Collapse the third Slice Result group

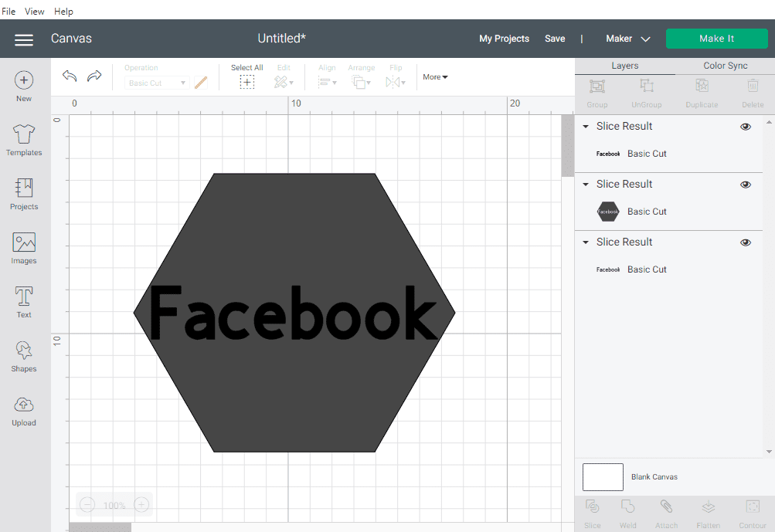(586, 242)
